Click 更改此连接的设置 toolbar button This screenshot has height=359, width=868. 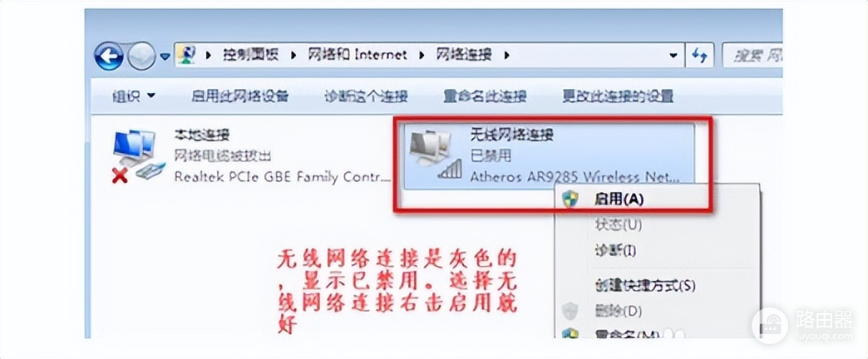click(618, 96)
